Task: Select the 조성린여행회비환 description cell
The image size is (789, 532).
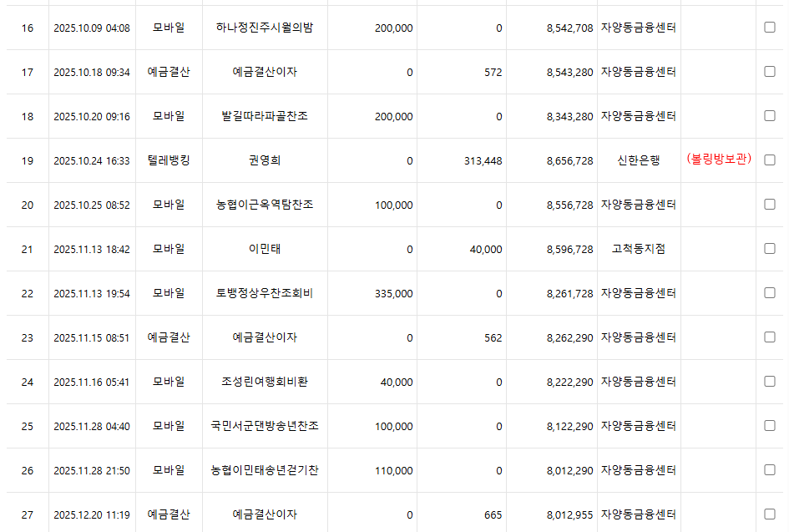Action: click(265, 382)
